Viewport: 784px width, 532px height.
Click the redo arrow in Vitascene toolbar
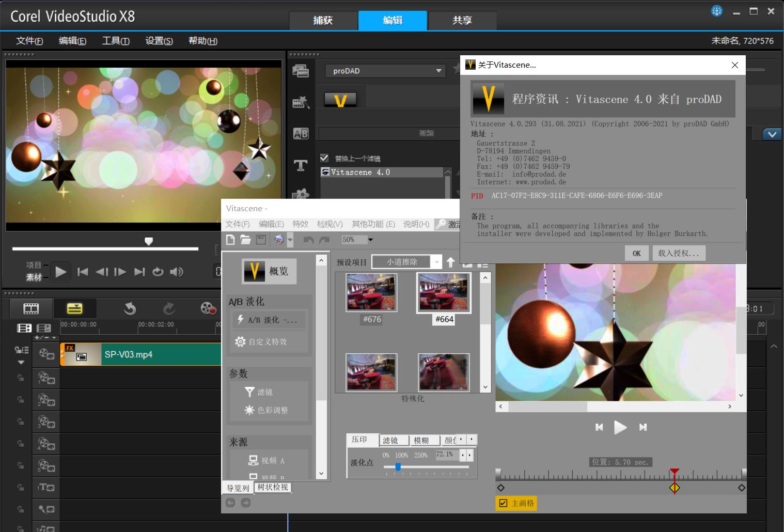tap(324, 240)
